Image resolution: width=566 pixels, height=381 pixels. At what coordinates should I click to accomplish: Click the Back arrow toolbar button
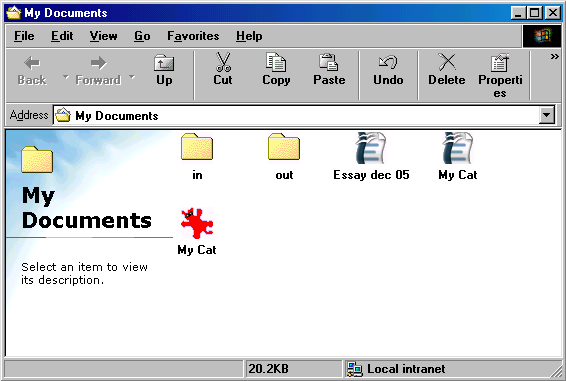click(32, 71)
